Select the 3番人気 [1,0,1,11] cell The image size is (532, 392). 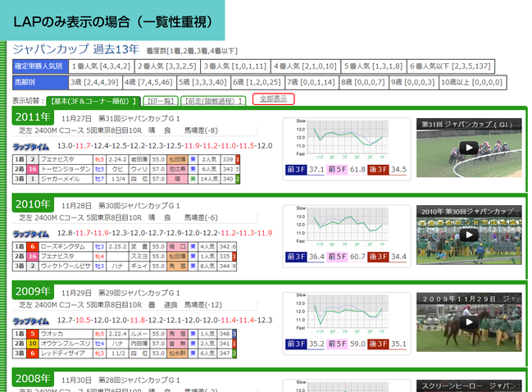coord(235,66)
